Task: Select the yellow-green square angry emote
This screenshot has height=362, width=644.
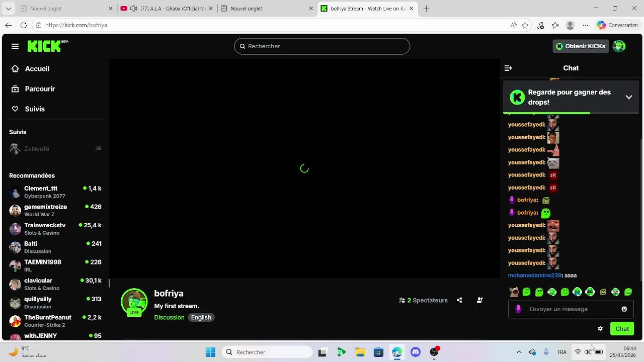Action: click(603, 292)
